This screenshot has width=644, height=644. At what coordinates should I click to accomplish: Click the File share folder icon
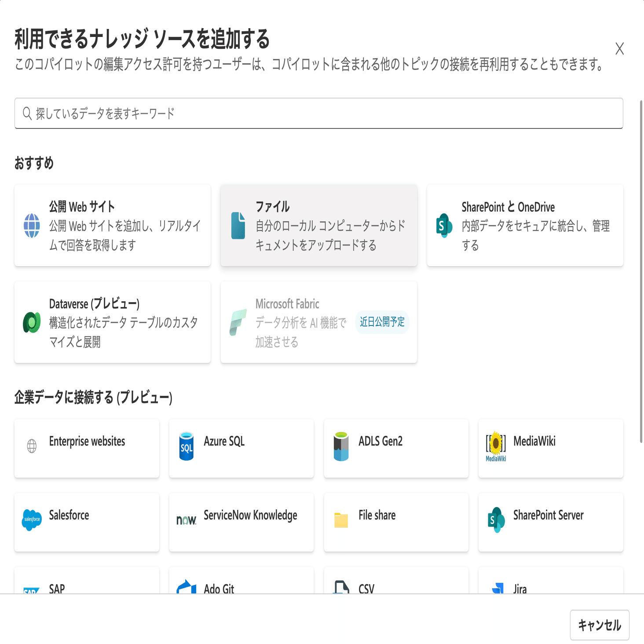tap(341, 520)
